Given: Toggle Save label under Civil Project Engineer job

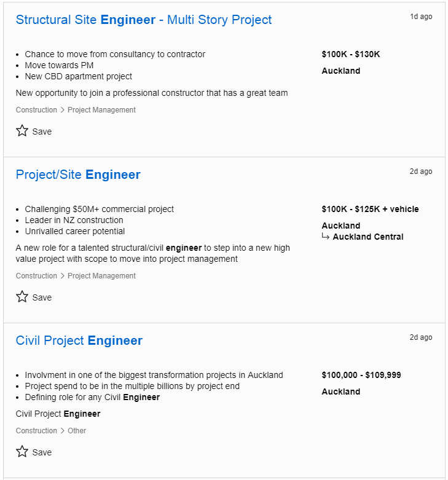Looking at the screenshot, I should point(42,452).
